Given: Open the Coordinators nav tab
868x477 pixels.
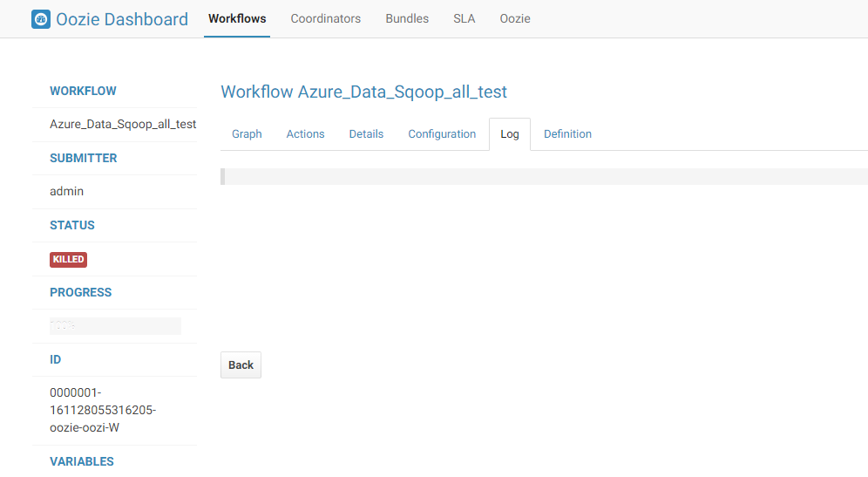Looking at the screenshot, I should [326, 19].
